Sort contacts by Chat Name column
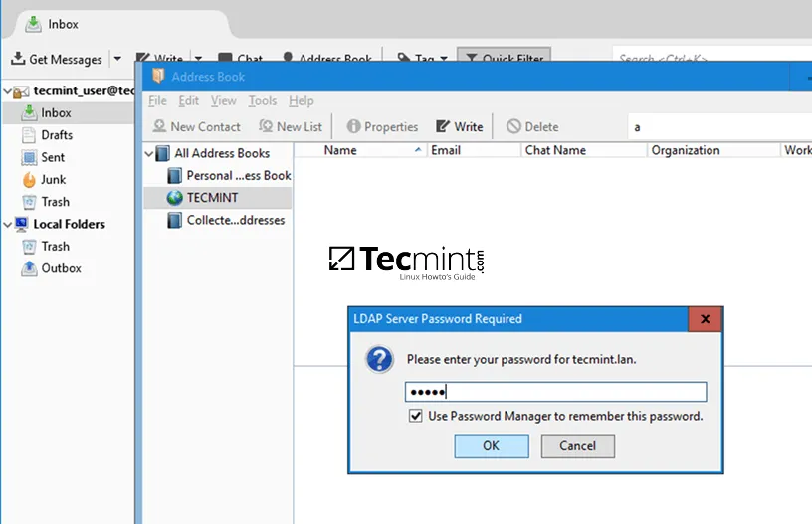The height and width of the screenshot is (524, 812). [x=584, y=150]
